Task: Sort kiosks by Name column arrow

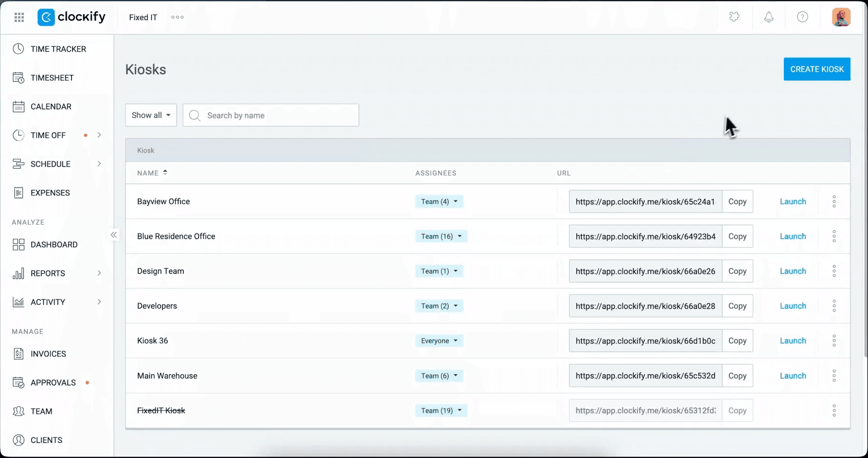Action: click(x=165, y=172)
